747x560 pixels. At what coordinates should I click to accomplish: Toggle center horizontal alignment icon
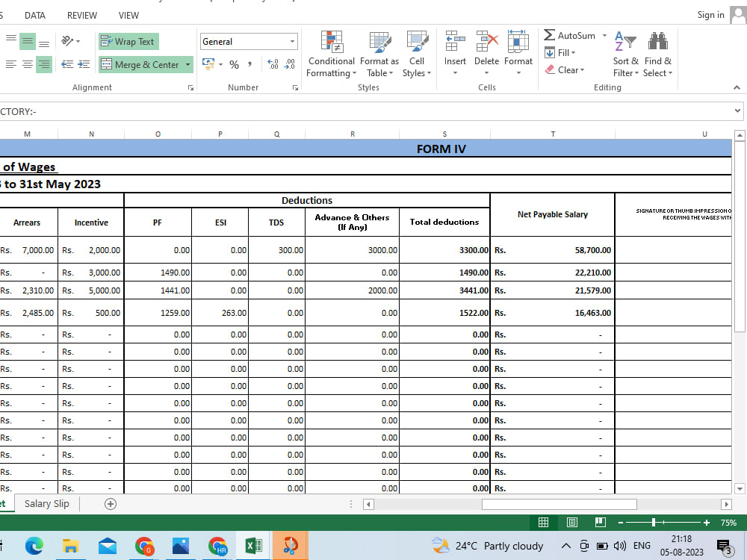tap(28, 64)
